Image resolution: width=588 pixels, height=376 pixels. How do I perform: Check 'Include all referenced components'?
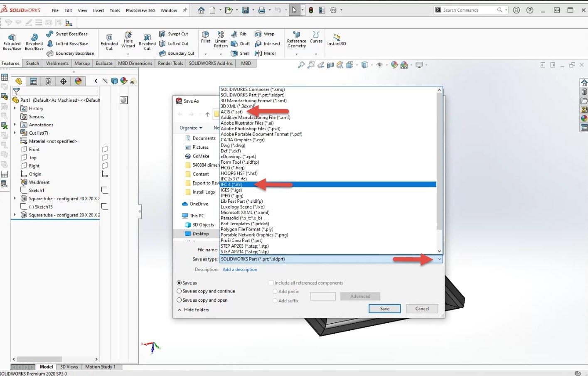[x=271, y=283]
